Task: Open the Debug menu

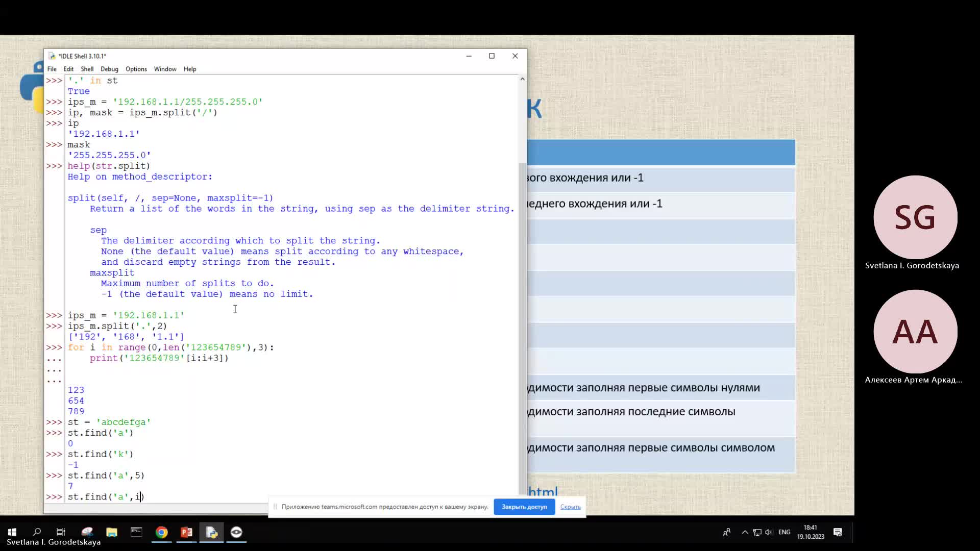Action: point(109,69)
